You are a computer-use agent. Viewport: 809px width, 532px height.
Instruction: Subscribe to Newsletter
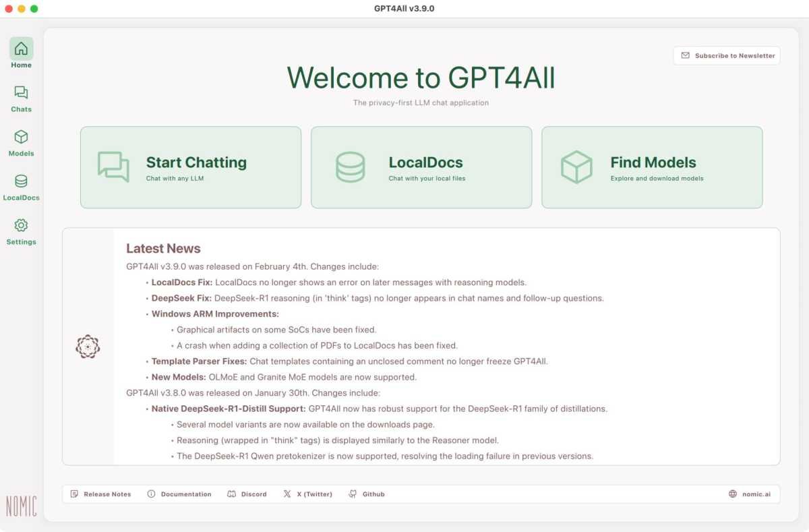(727, 55)
